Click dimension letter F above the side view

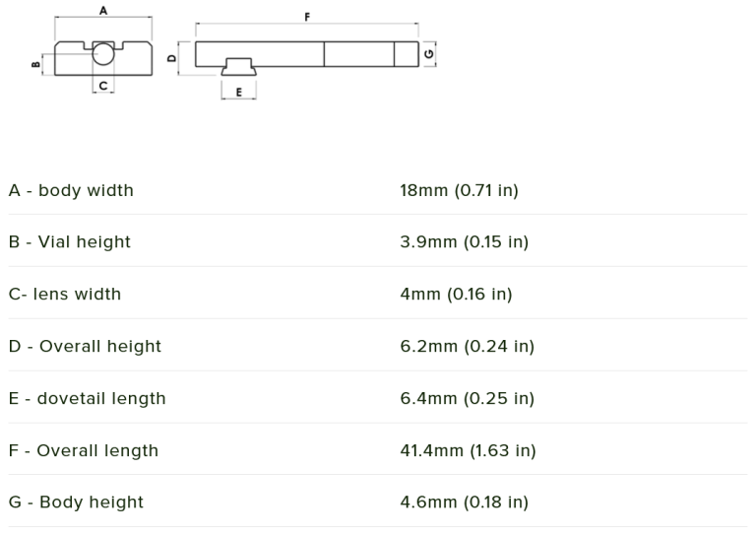(307, 17)
